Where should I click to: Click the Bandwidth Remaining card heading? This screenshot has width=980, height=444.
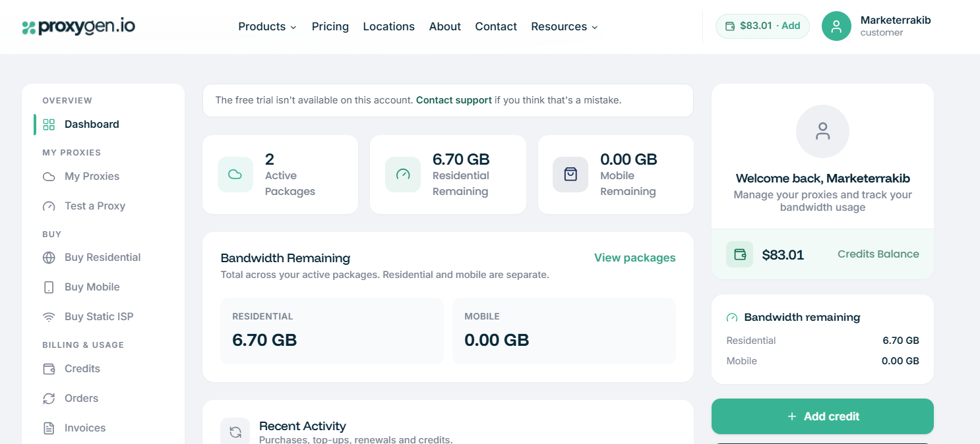pyautogui.click(x=285, y=258)
